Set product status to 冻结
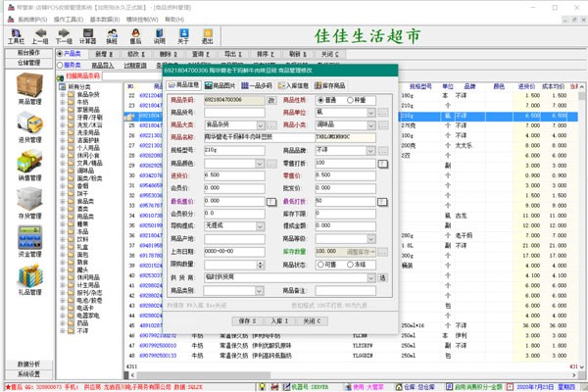The width and height of the screenshot is (588, 392). click(350, 265)
